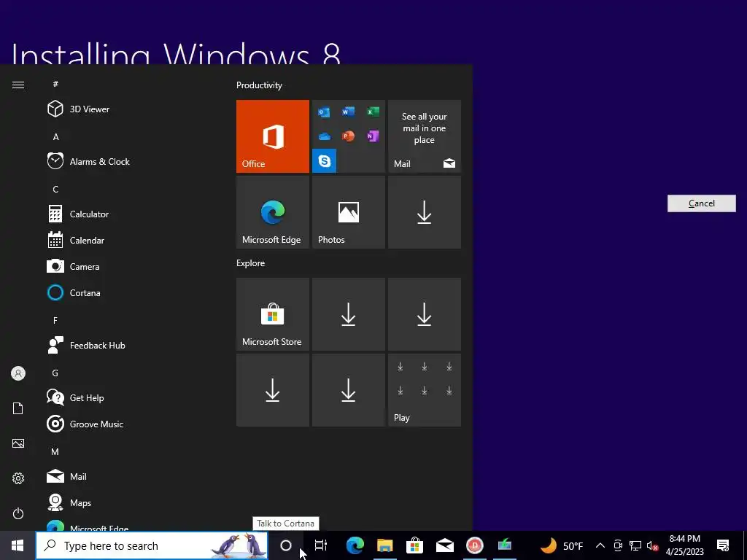
Task: Expand the Start menu hamburger button
Action: pos(18,85)
